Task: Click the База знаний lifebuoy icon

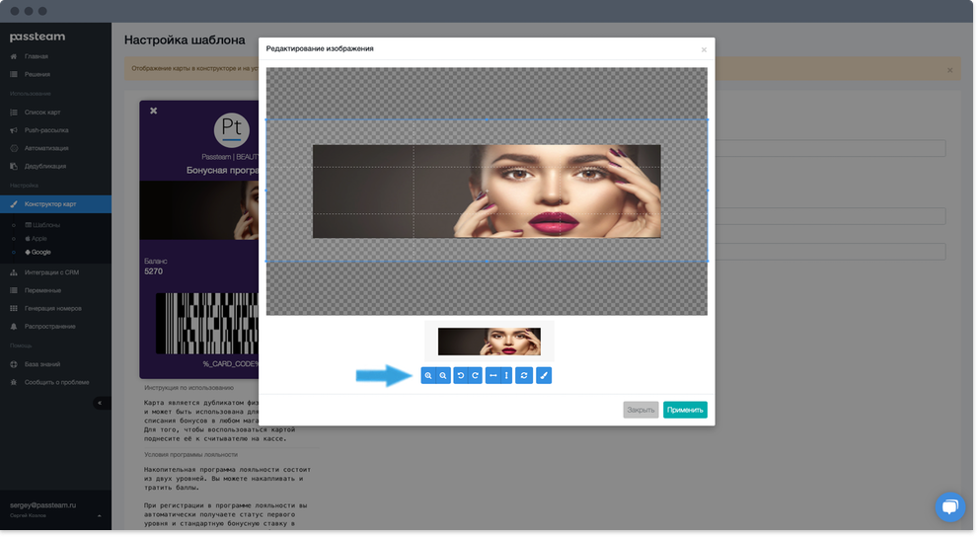Action: point(13,364)
